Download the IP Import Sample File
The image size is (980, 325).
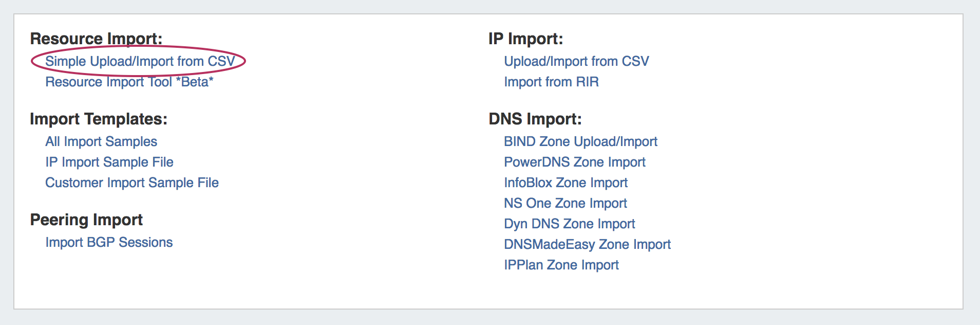pyautogui.click(x=109, y=162)
